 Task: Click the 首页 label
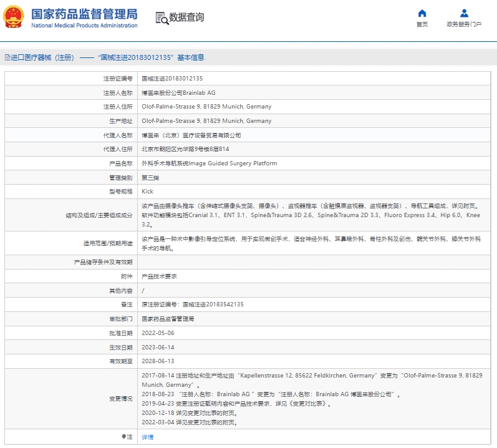coord(422,24)
